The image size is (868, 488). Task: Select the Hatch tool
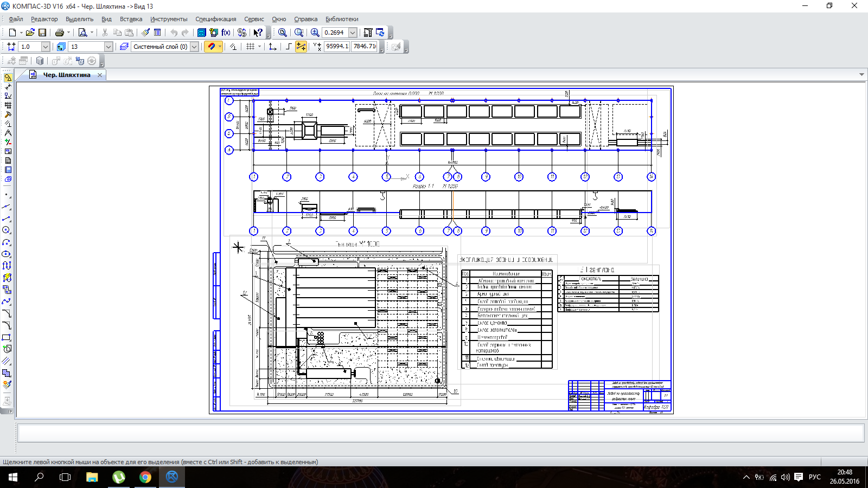pos(7,373)
